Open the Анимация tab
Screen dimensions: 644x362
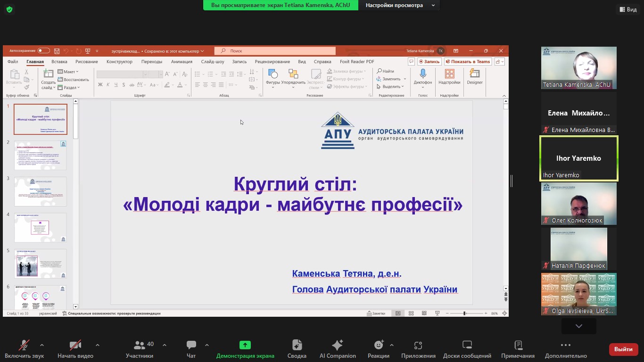[x=182, y=62]
